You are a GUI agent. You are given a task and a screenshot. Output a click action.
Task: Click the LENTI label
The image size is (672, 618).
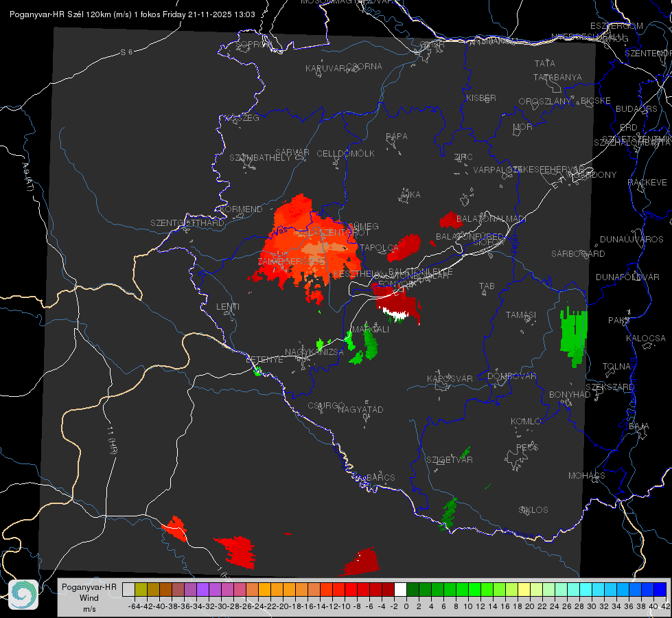pos(228,307)
